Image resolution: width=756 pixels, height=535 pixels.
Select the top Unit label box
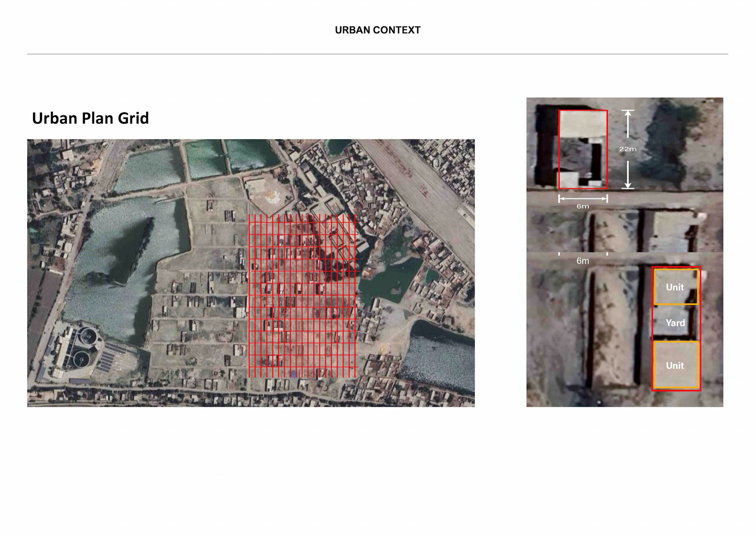(x=675, y=287)
